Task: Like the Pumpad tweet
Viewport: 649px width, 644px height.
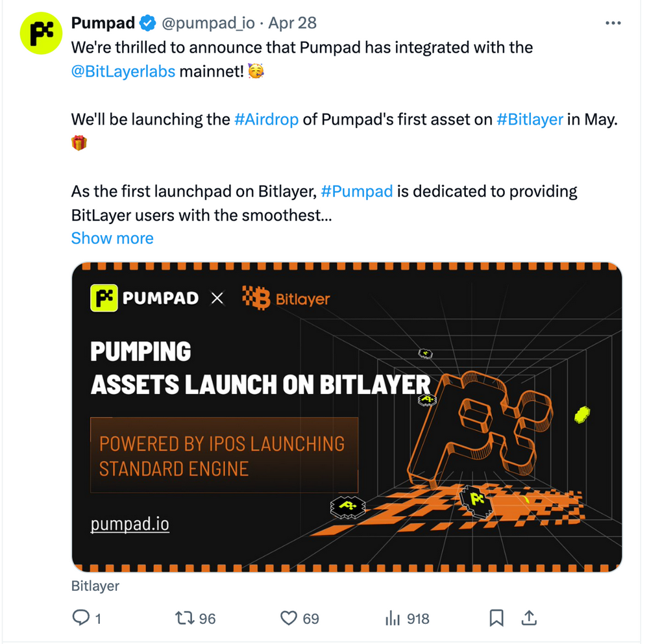Action: point(289,618)
